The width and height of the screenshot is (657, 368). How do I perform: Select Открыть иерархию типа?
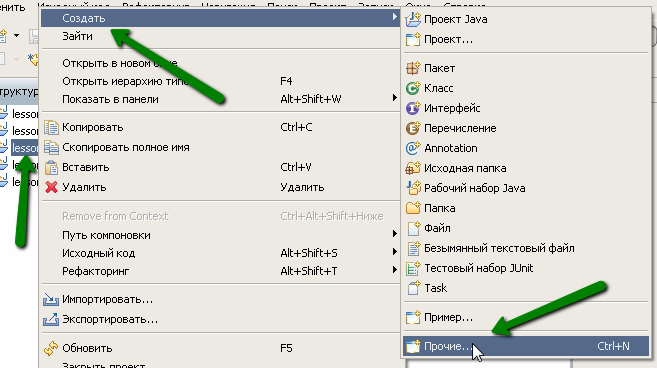(220, 81)
